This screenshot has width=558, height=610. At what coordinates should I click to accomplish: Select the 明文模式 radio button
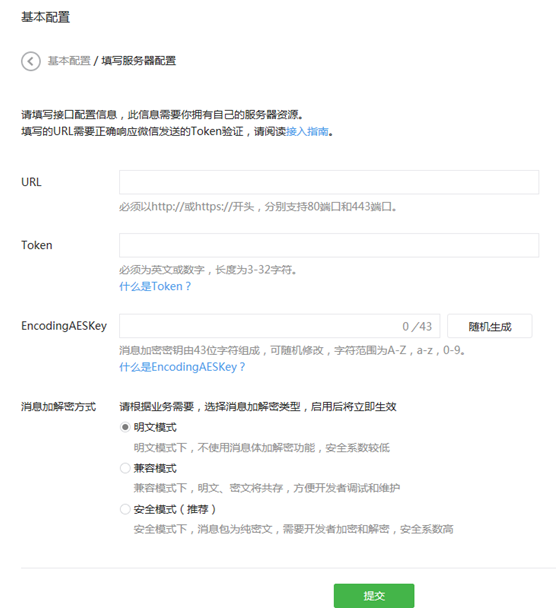[125, 427]
